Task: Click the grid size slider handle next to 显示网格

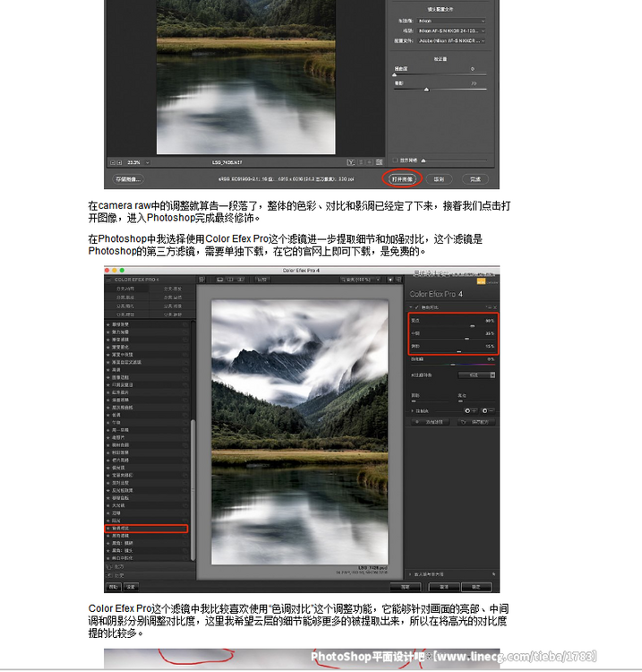Action: pyautogui.click(x=424, y=160)
